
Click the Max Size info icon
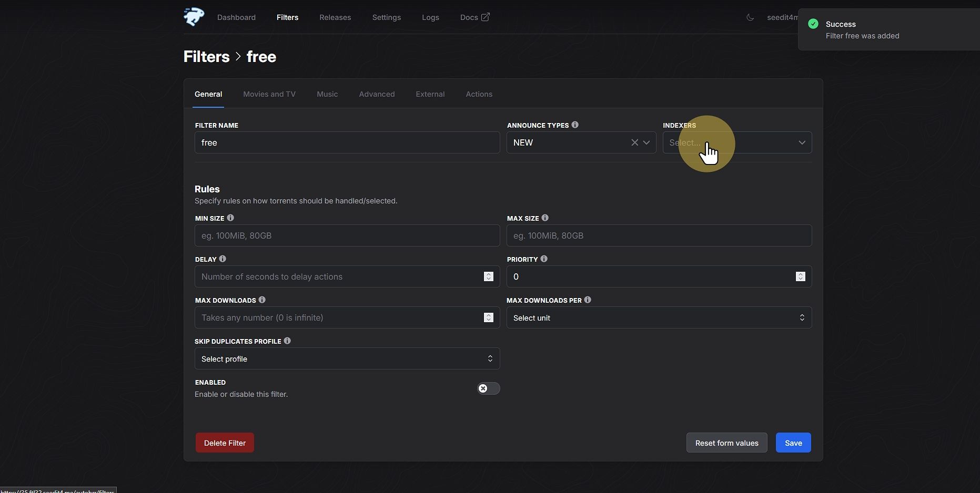point(545,218)
